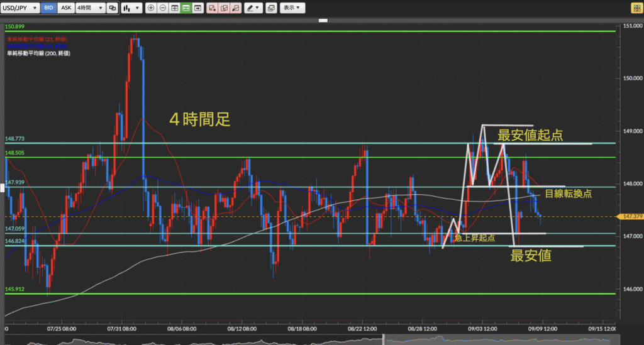This screenshot has height=345, width=644.
Task: Click the chart template copy icon
Action: pos(271,8)
